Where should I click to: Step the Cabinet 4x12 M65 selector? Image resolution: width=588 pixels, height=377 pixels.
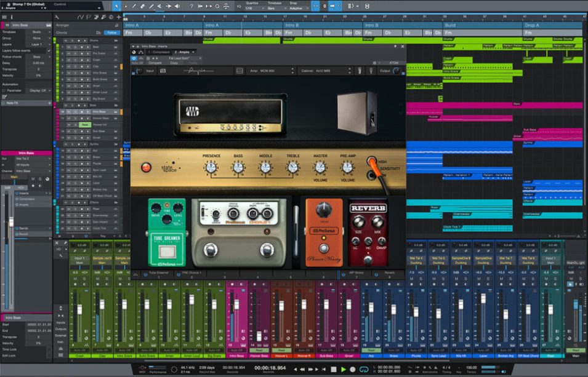(x=350, y=71)
